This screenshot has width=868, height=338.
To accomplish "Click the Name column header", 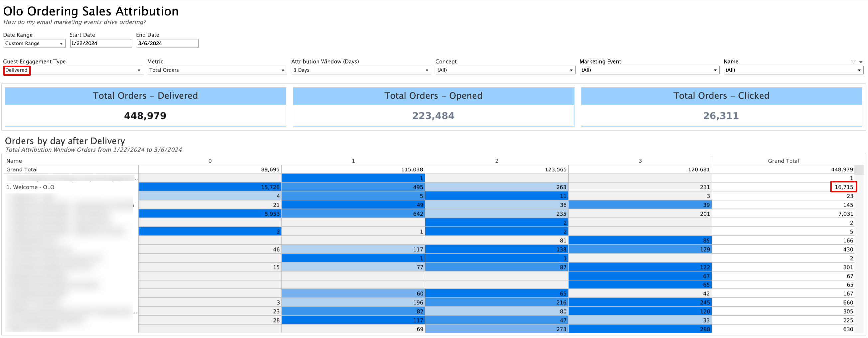I will click(x=14, y=161).
